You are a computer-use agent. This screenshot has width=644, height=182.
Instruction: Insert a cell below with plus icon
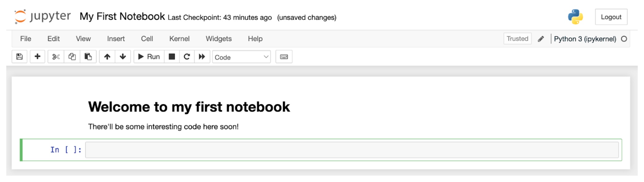click(x=37, y=57)
